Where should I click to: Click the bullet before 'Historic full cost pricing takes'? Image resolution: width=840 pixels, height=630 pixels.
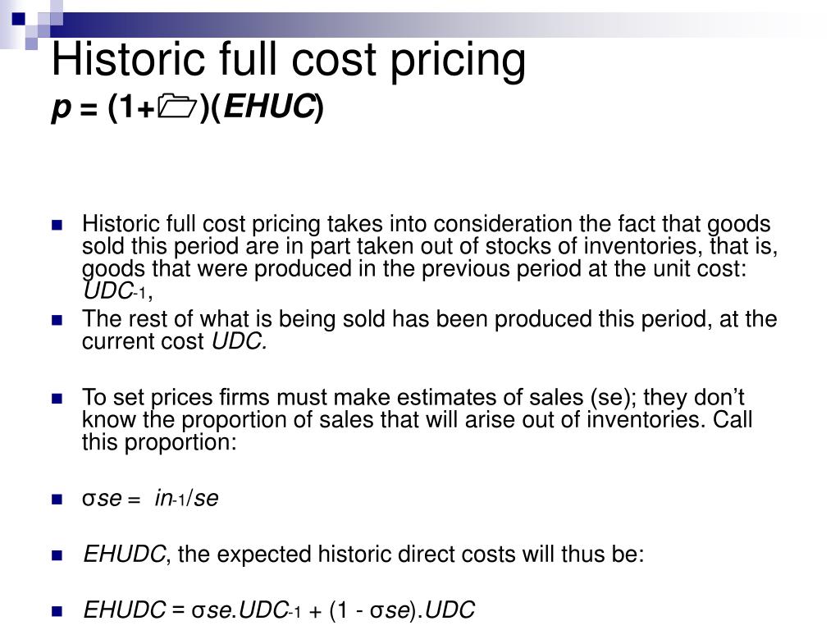pyautogui.click(x=57, y=225)
